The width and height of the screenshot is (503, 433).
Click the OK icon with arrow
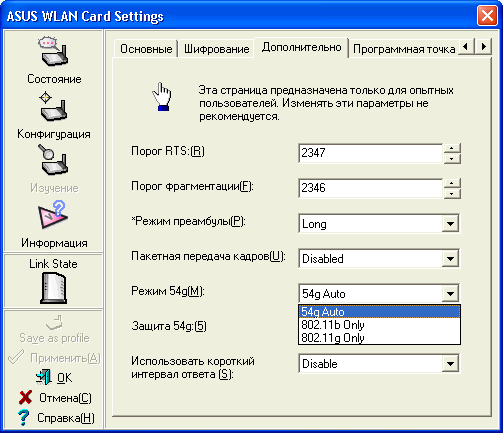(43, 378)
